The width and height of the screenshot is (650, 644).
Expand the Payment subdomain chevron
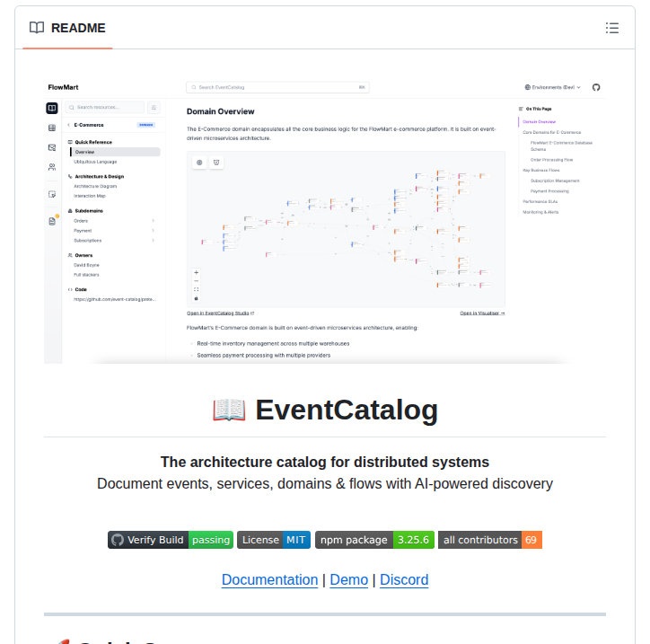point(153,231)
